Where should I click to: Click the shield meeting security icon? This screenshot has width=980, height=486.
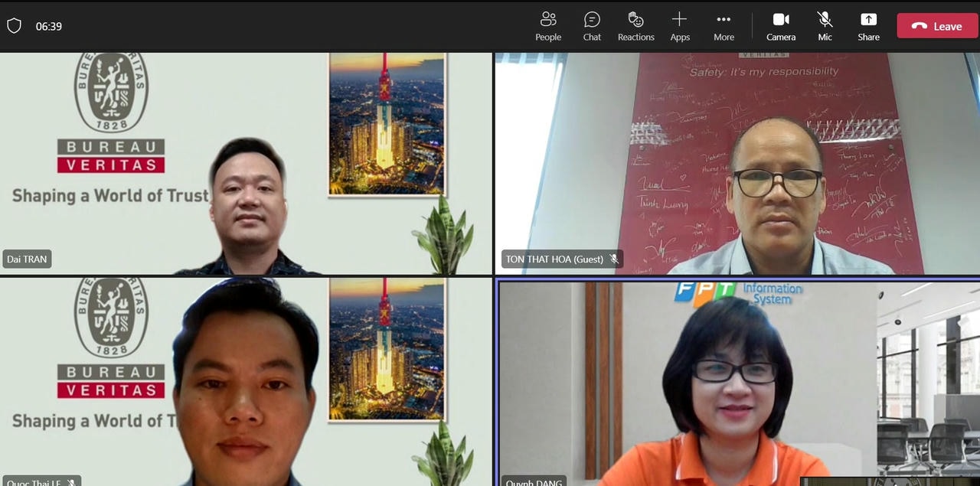(x=14, y=26)
